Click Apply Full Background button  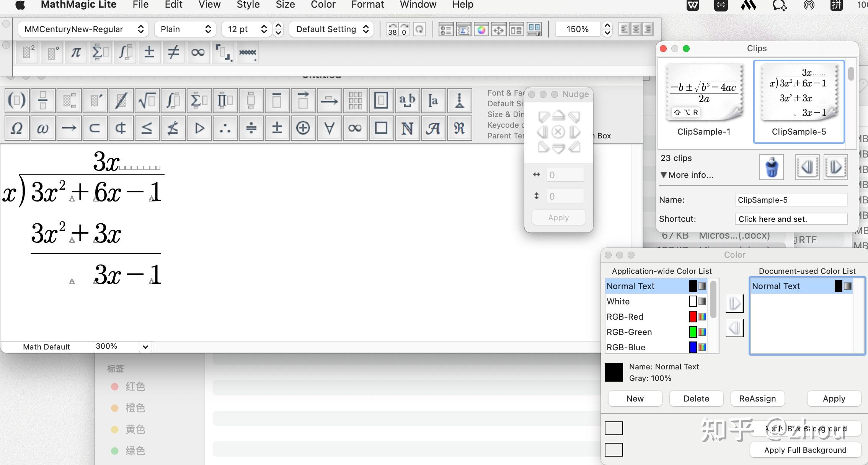[x=805, y=450]
